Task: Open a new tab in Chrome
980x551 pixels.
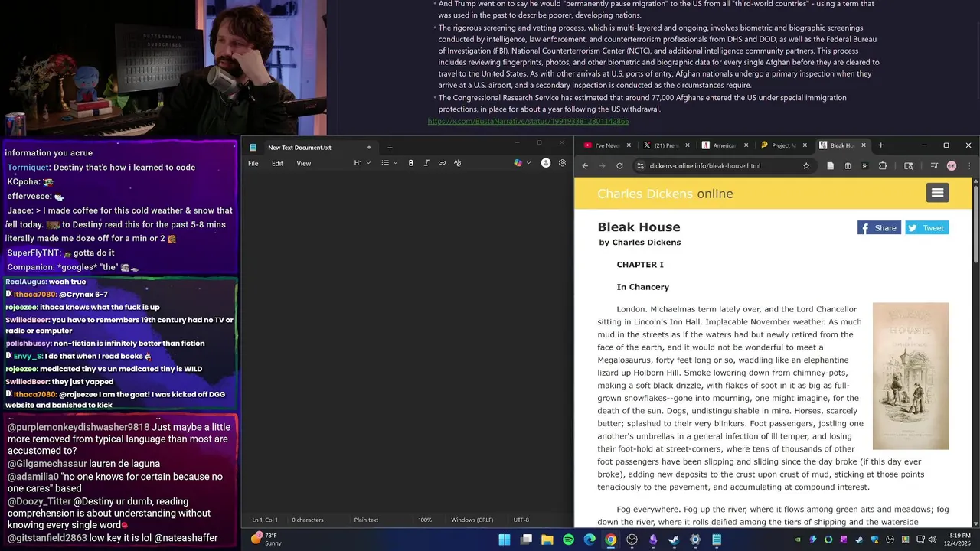Action: click(x=880, y=145)
